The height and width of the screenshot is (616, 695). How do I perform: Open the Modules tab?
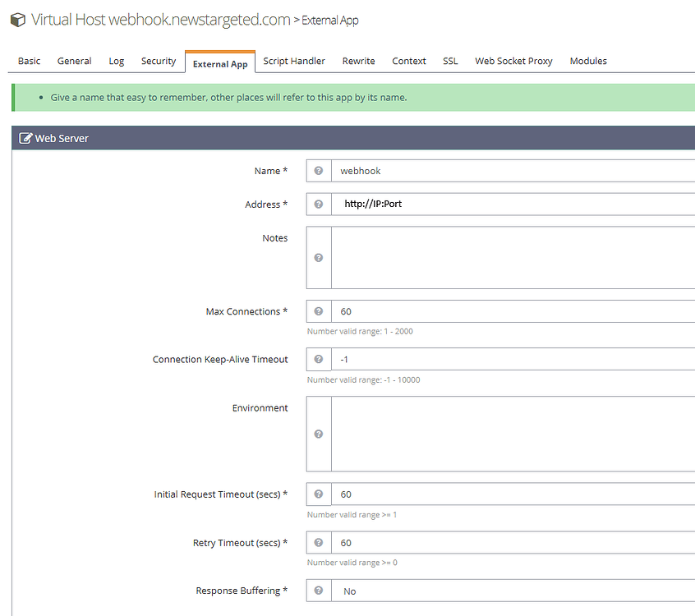pyautogui.click(x=588, y=61)
